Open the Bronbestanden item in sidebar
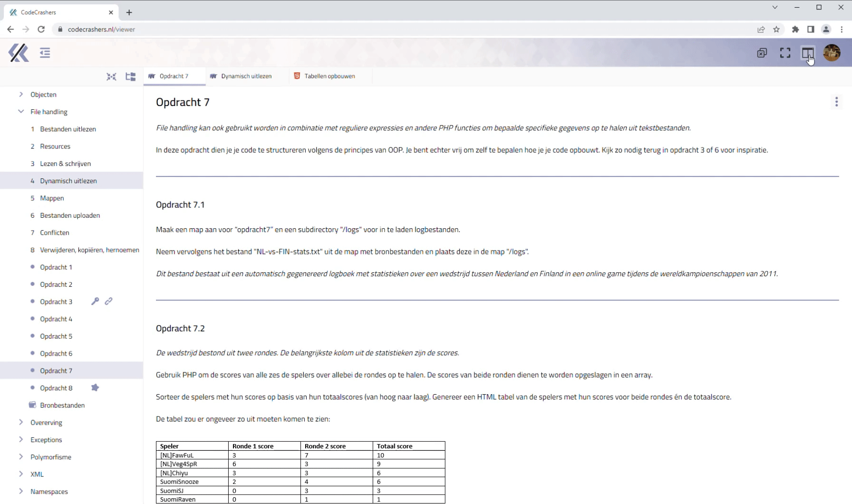Screen dimensions: 852x504 pyautogui.click(x=62, y=405)
